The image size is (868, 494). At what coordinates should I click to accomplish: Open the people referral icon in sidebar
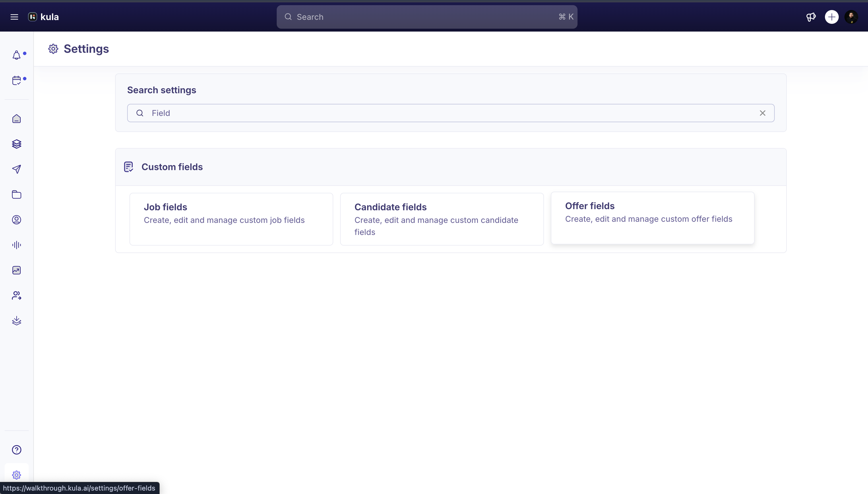(x=17, y=295)
